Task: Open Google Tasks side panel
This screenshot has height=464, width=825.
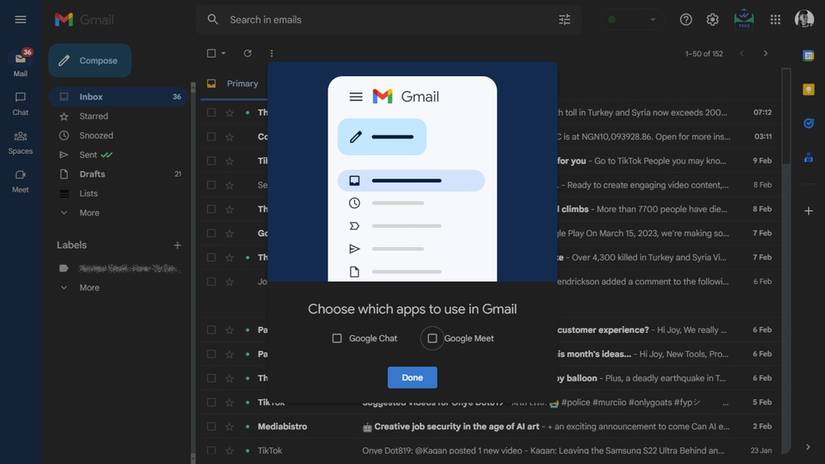Action: pyautogui.click(x=809, y=123)
